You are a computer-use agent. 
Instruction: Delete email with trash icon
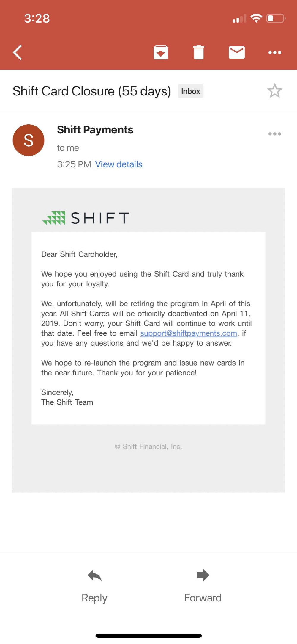tap(199, 53)
